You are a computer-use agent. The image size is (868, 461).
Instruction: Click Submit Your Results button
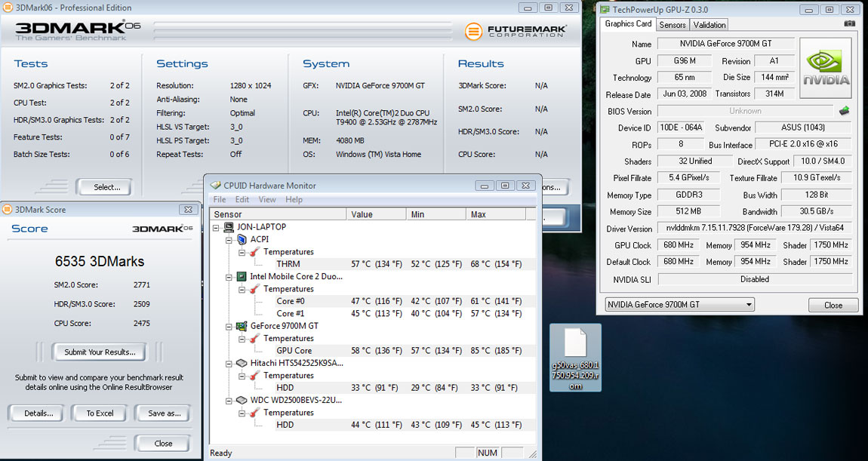pyautogui.click(x=100, y=352)
